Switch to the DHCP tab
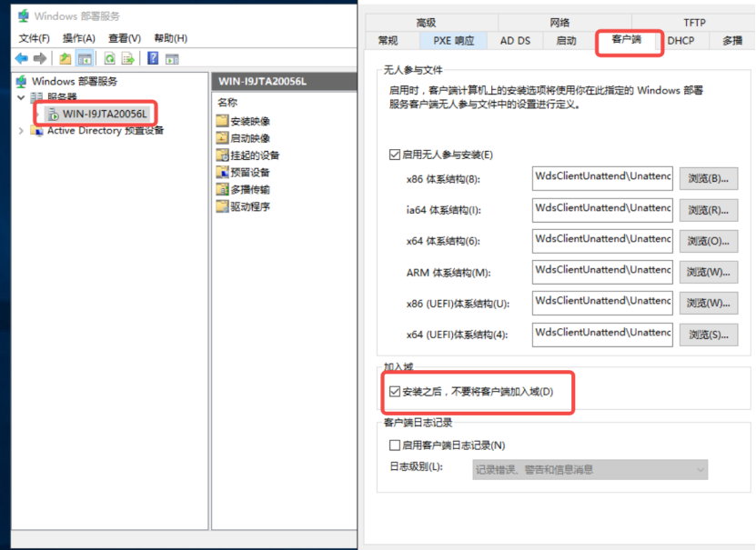This screenshot has height=550, width=756. coord(680,41)
